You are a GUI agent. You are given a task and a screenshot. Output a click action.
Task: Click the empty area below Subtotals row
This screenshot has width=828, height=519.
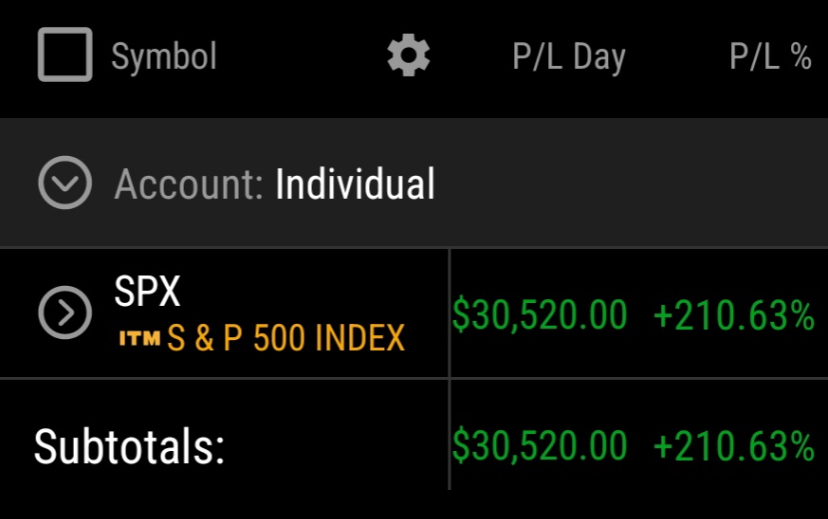pos(414,505)
